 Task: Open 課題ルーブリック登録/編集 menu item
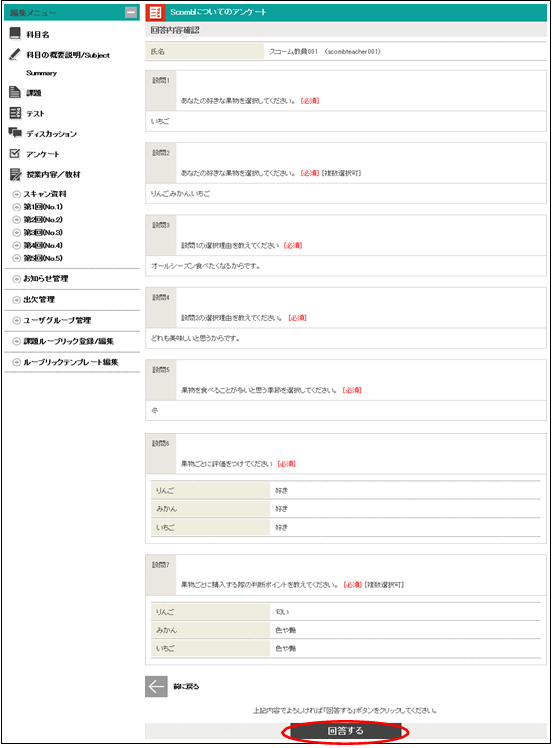(x=63, y=342)
